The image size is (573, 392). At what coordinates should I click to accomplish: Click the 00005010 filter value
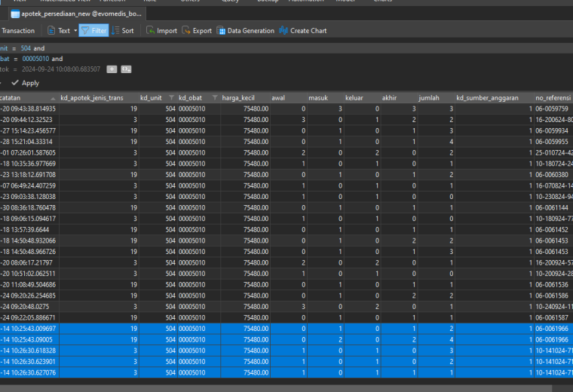click(x=35, y=59)
